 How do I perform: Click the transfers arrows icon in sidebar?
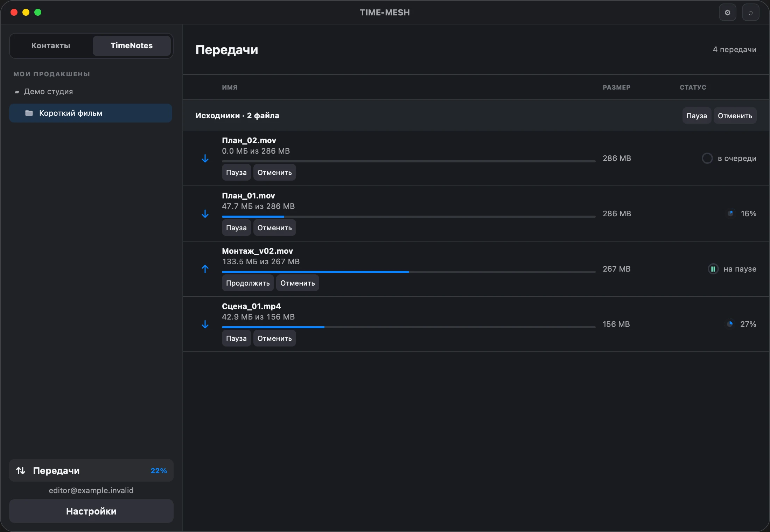tap(21, 471)
